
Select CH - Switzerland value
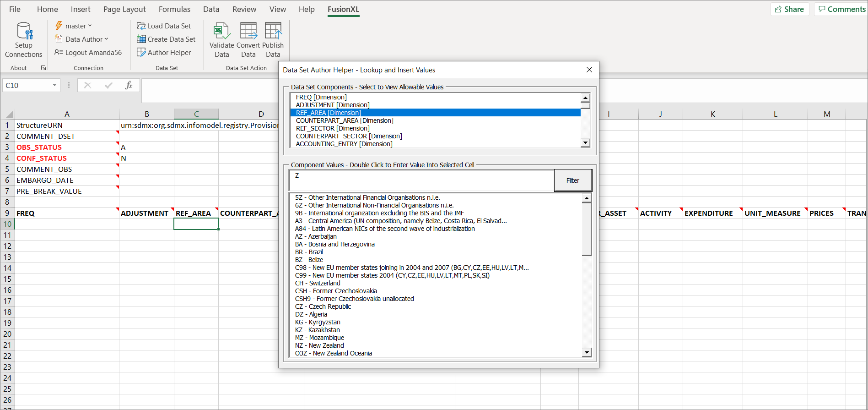point(318,283)
